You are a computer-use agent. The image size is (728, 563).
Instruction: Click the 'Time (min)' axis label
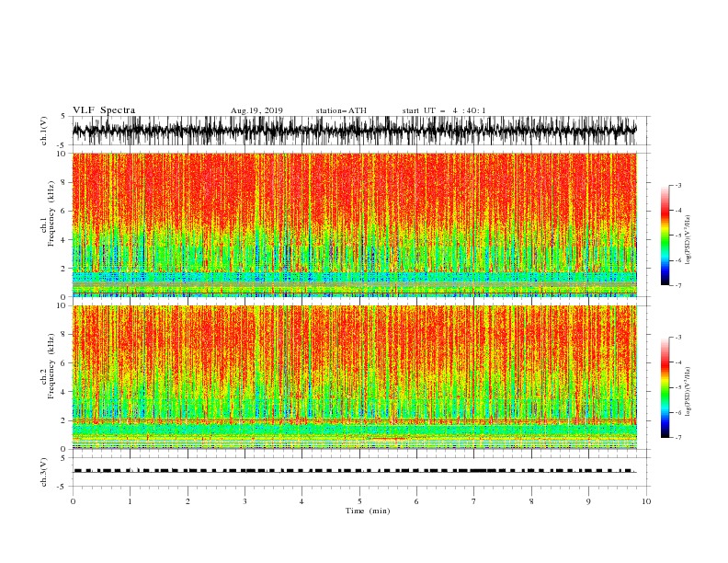tap(368, 511)
